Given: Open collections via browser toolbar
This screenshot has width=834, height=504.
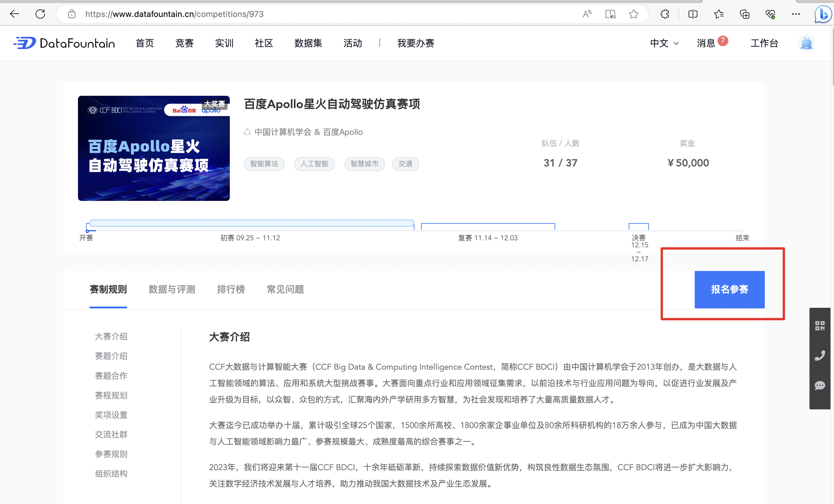Looking at the screenshot, I should tap(744, 14).
